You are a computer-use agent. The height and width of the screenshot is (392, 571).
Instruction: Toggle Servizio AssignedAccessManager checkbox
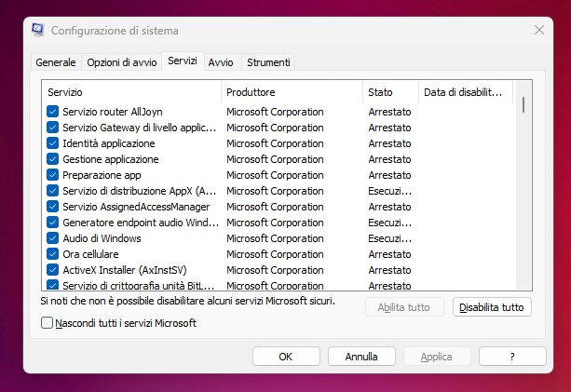[52, 207]
